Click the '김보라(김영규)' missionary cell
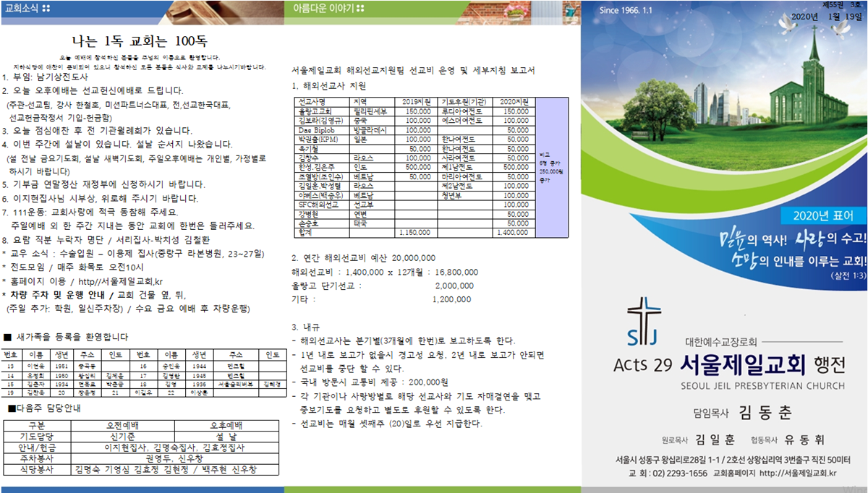The height and width of the screenshot is (493, 868). [x=323, y=121]
